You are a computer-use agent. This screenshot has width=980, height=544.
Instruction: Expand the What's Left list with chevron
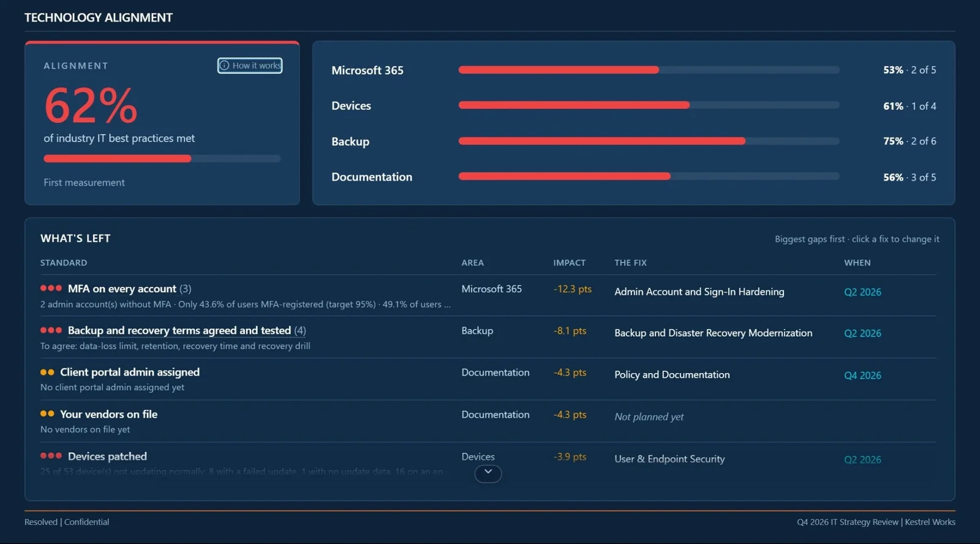click(x=488, y=473)
